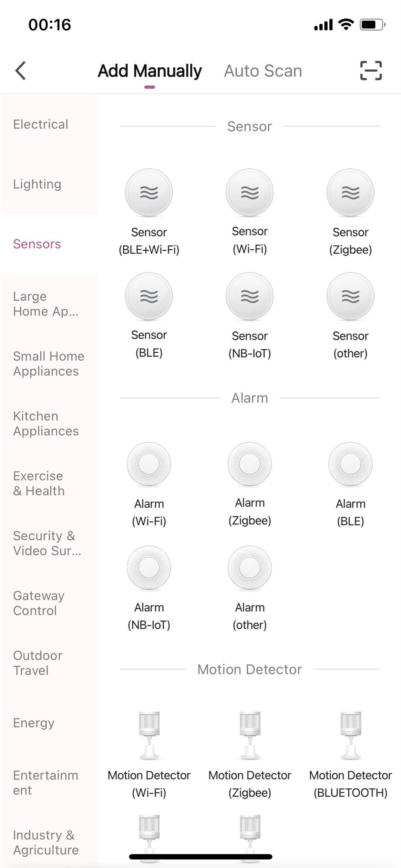Open the Kitchen Appliances category
This screenshot has height=868, width=401.
click(46, 424)
